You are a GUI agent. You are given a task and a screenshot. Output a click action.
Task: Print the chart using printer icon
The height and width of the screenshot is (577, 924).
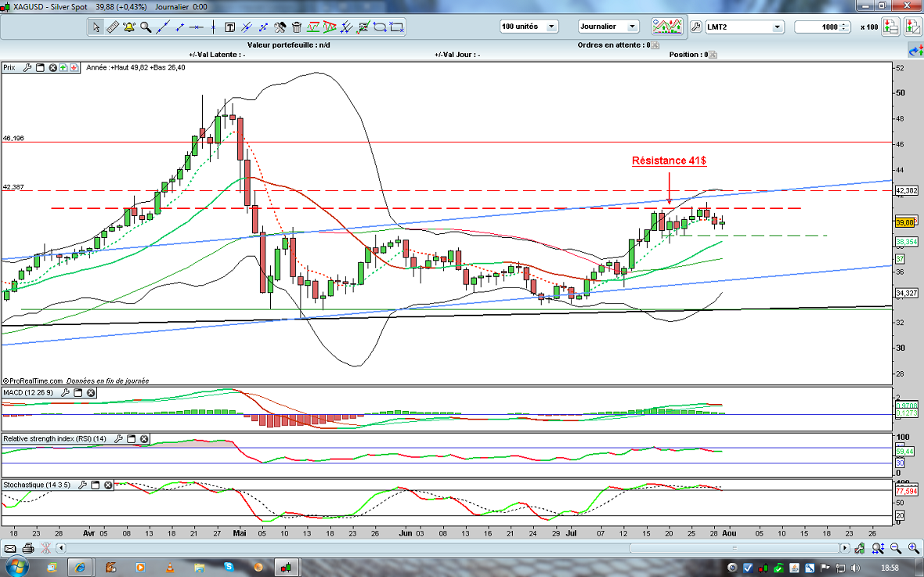28,548
